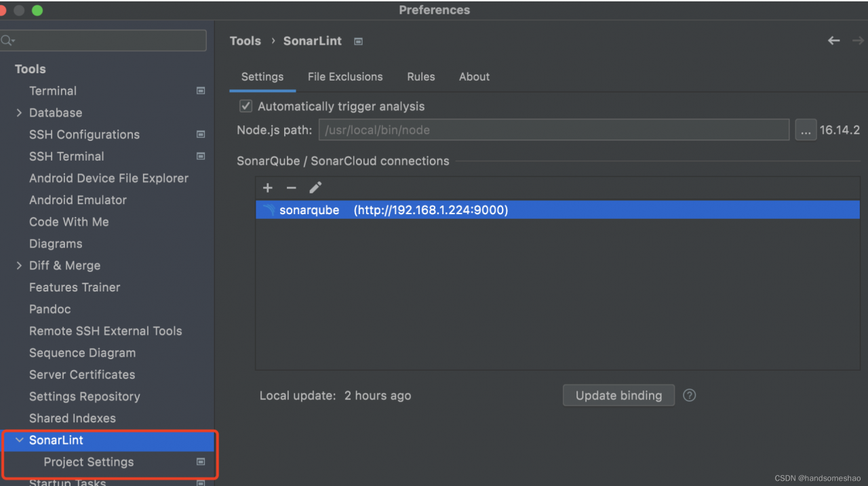Click the project icon beside SSH Configurations
The width and height of the screenshot is (868, 486).
pyautogui.click(x=201, y=134)
